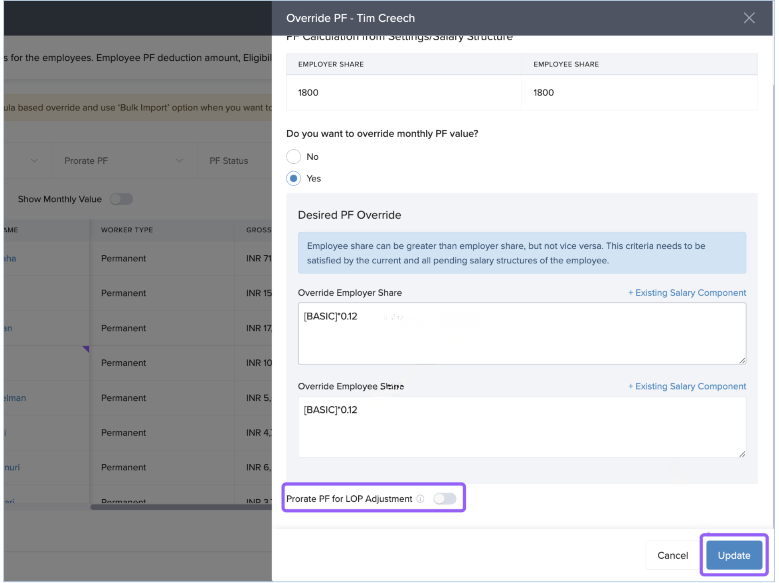Add existing salary component to employee share
The width and height of the screenshot is (779, 583).
click(x=686, y=386)
